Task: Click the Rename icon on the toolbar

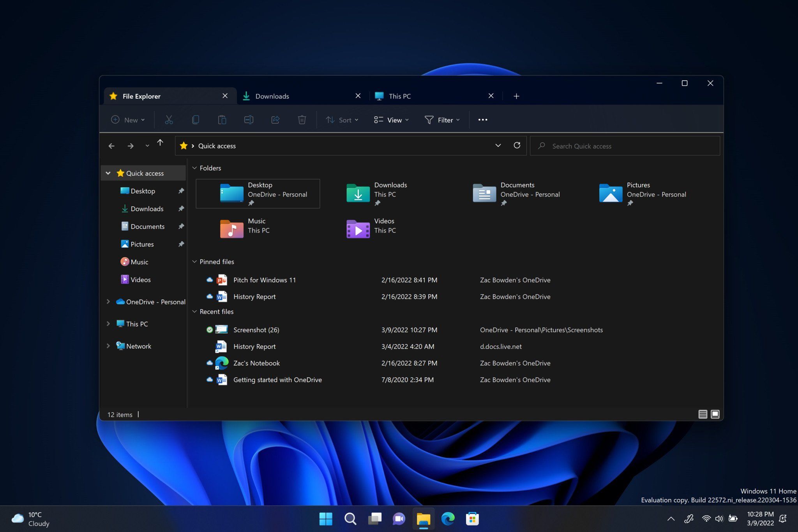Action: tap(249, 120)
